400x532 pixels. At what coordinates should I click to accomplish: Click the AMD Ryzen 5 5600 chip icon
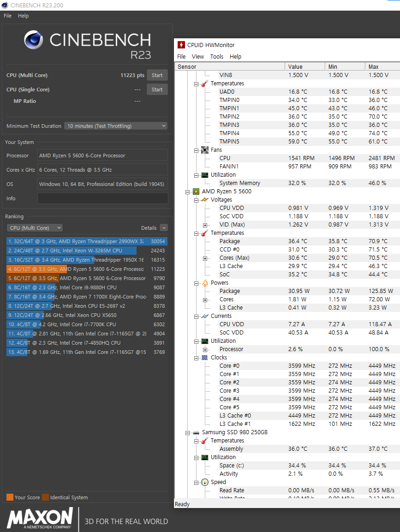[x=196, y=191]
